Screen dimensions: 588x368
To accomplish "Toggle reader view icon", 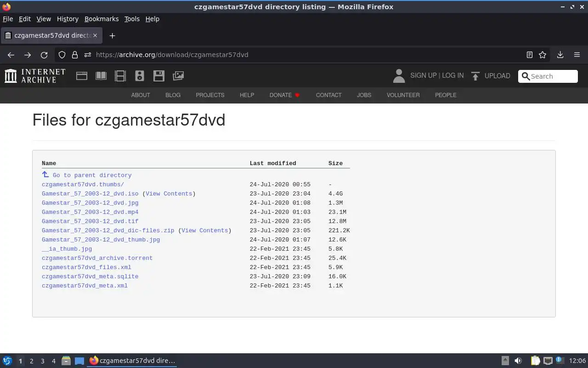I will point(530,55).
